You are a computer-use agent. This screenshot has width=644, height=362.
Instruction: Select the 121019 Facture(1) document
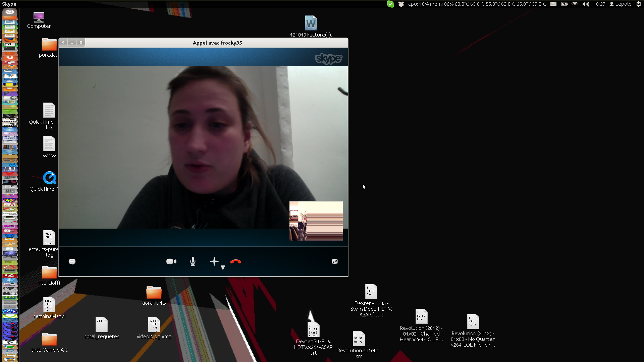(x=311, y=23)
